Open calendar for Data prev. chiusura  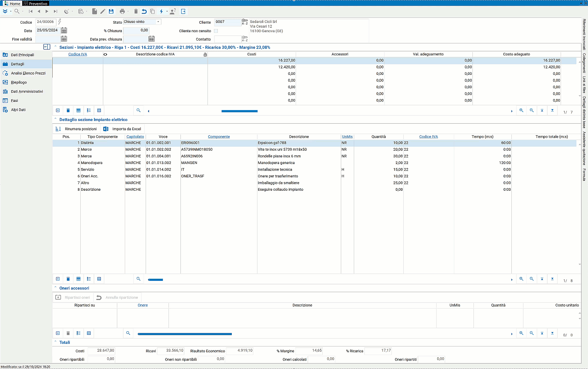click(x=152, y=39)
